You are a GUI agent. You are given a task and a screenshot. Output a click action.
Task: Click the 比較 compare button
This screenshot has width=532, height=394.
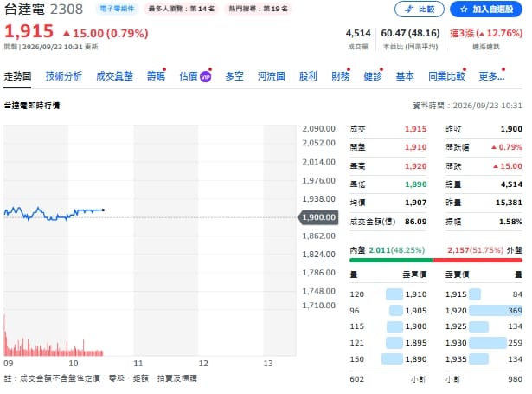[419, 10]
